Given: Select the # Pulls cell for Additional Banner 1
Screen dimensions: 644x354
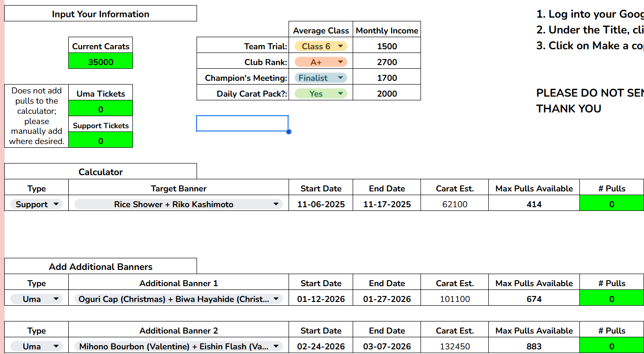Looking at the screenshot, I should coord(612,298).
